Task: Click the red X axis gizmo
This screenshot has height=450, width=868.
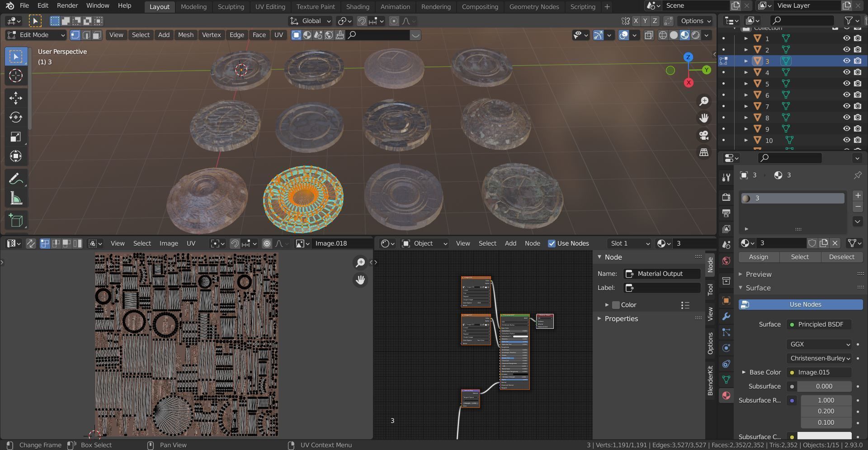Action: pos(689,83)
